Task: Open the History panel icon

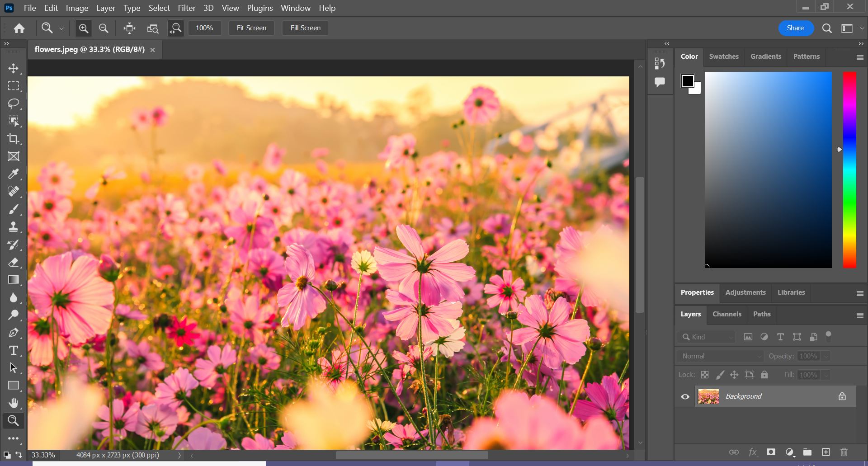Action: (x=660, y=64)
